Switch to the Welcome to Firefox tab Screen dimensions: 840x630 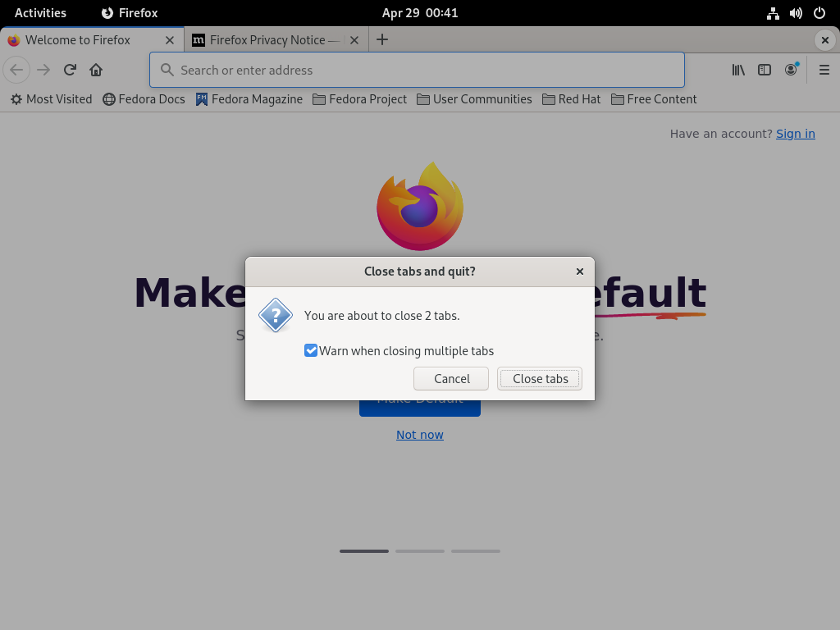point(92,40)
